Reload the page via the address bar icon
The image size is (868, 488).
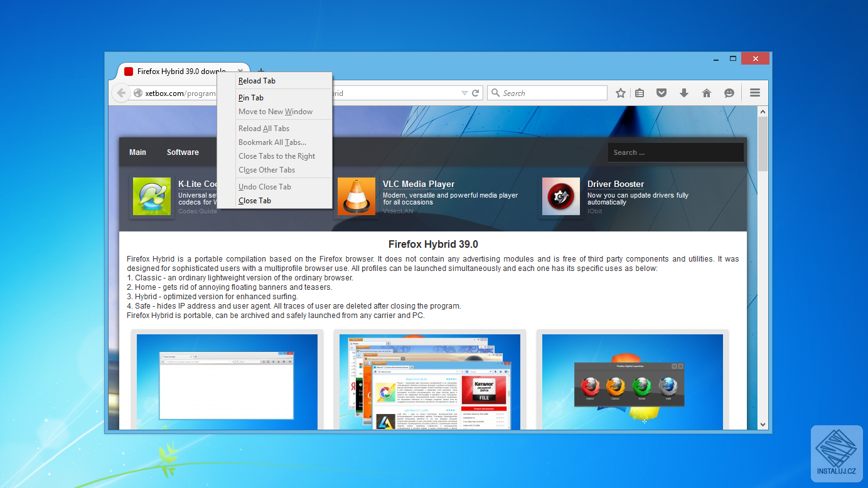click(476, 93)
